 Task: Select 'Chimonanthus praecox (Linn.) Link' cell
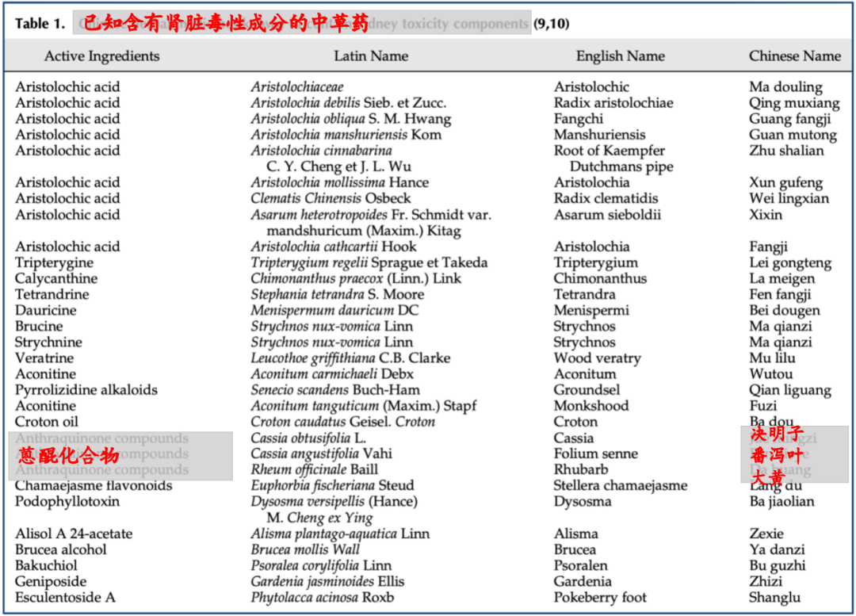pyautogui.click(x=356, y=278)
